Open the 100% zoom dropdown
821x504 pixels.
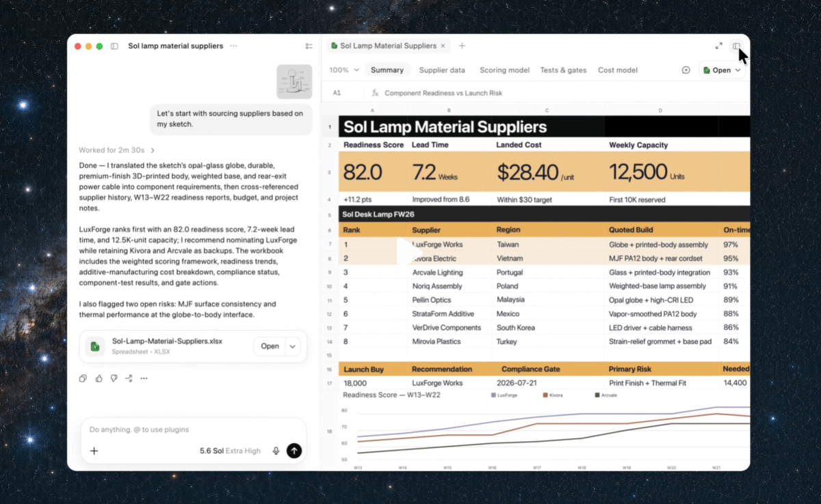click(344, 70)
